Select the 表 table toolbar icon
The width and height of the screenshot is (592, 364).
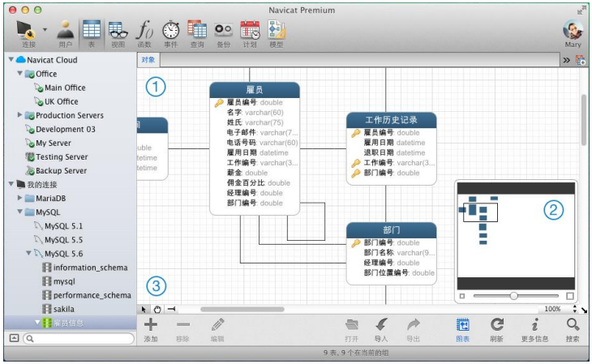(x=92, y=29)
